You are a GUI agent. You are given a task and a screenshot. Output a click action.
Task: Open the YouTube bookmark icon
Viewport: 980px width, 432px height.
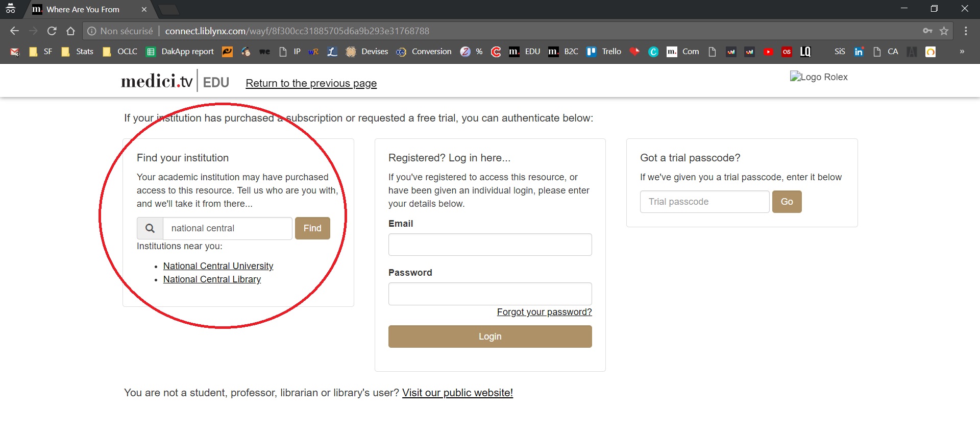(x=768, y=52)
